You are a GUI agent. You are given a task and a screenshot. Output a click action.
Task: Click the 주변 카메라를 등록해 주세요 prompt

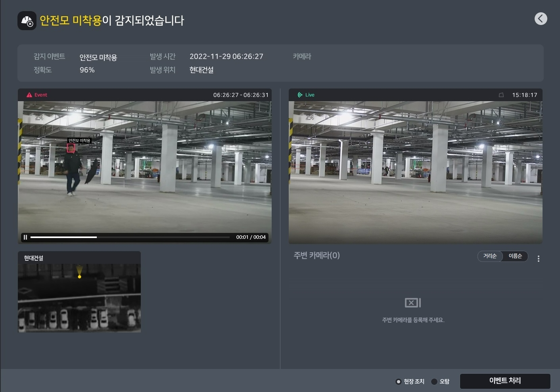click(413, 320)
